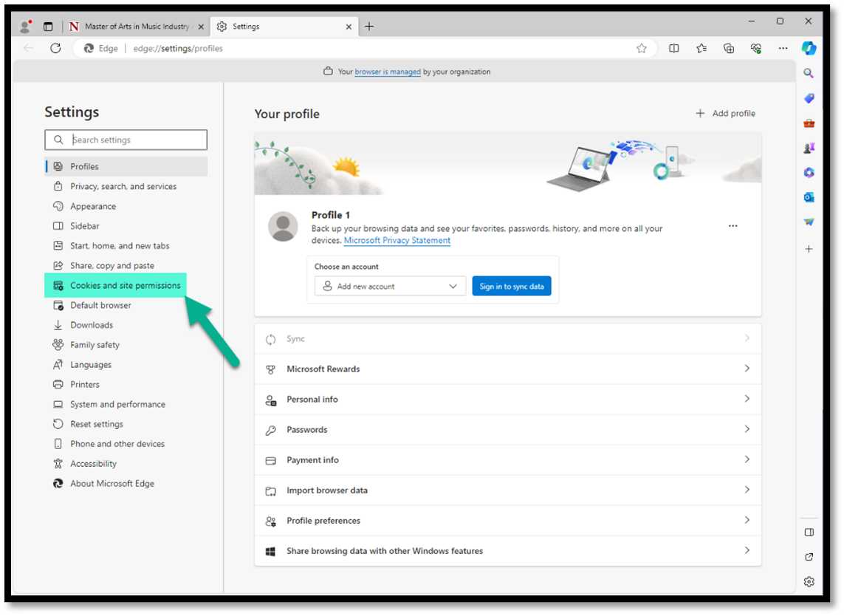Screen dimensions: 844x616
Task: Open the Microsoft Privacy Statement link
Action: (x=397, y=241)
